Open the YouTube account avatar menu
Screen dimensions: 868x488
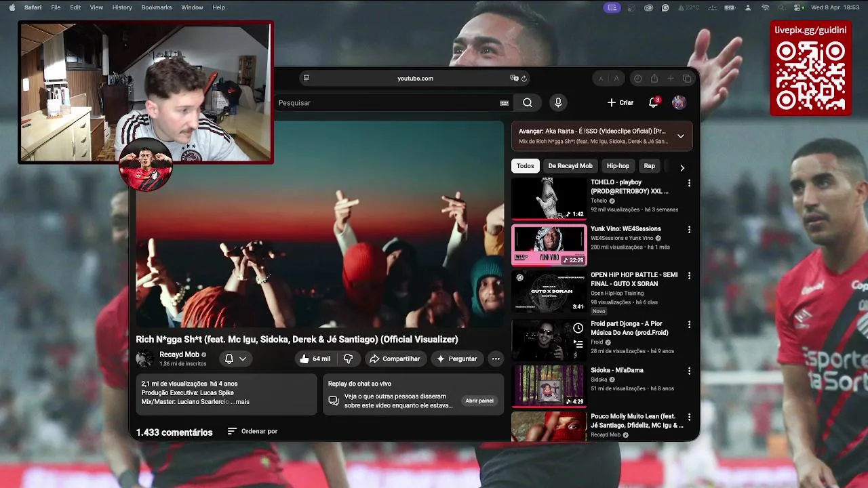coord(679,102)
